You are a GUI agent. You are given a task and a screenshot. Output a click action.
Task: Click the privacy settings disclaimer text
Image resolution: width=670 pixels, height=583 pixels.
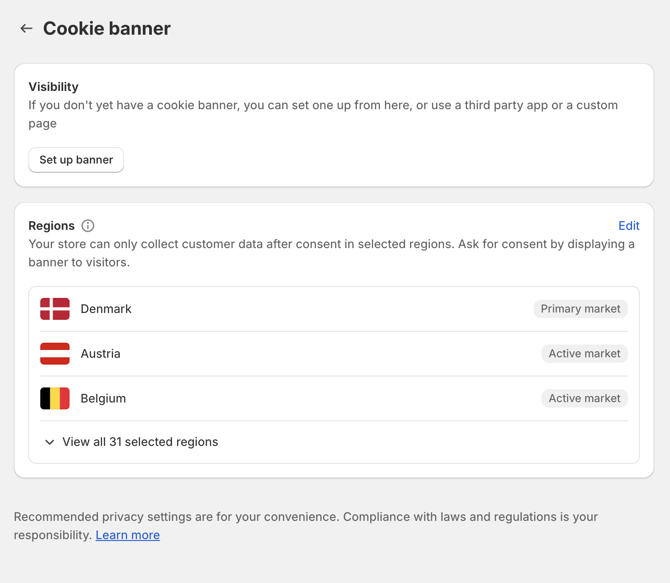(x=306, y=526)
